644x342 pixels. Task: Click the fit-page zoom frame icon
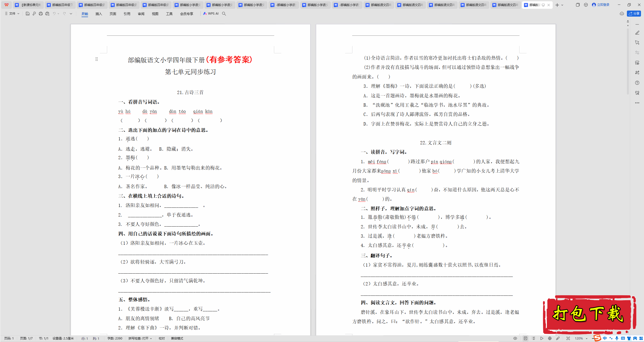point(568,338)
